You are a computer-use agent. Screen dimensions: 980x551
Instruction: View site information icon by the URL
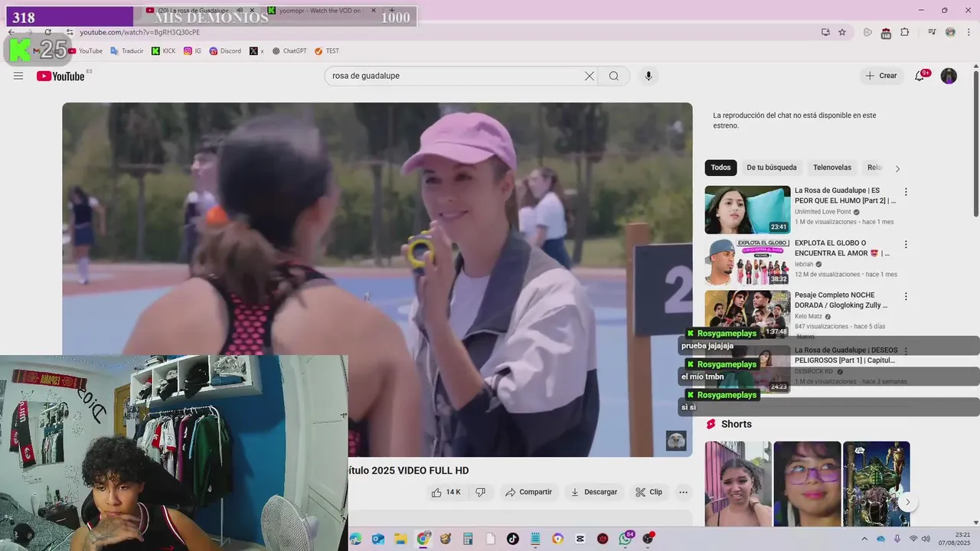pyautogui.click(x=70, y=32)
